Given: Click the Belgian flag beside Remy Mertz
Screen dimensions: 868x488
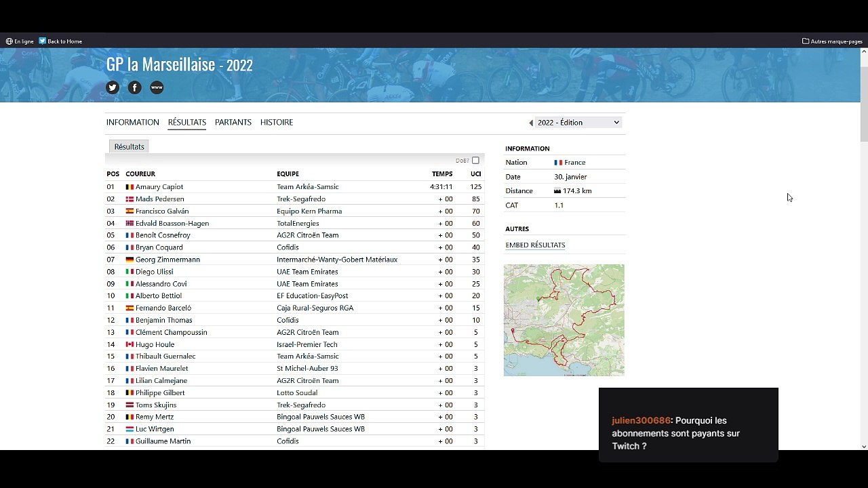Looking at the screenshot, I should coord(130,418).
